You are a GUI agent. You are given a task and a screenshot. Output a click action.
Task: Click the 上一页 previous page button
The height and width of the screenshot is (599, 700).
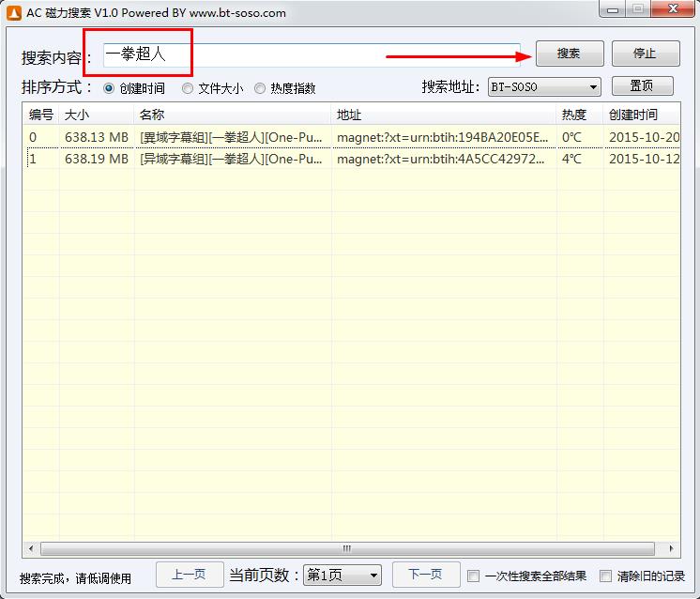point(190,575)
